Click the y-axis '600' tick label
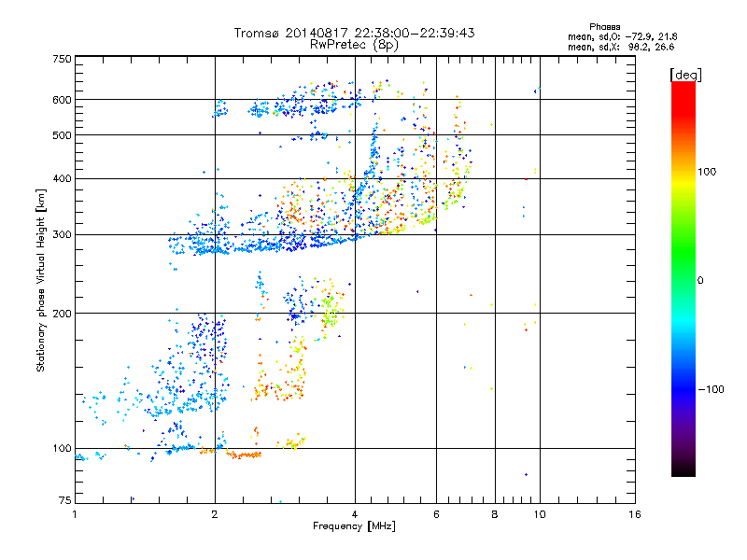Screen dimensions: 747x560 [x=62, y=100]
